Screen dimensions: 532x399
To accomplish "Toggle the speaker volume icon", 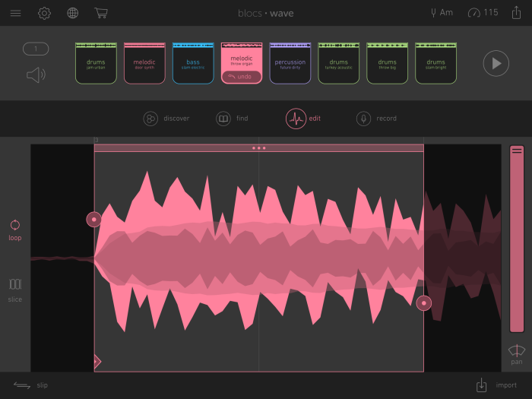I will click(x=36, y=75).
